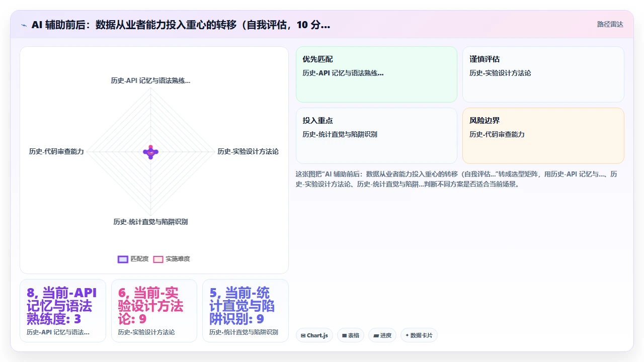The image size is (644, 362).
Task: Click the 路径雷达 label in the header
Action: click(610, 24)
